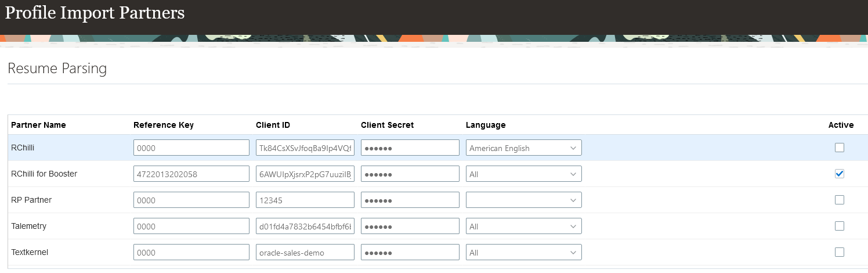Click the Client ID field containing 12345

305,200
